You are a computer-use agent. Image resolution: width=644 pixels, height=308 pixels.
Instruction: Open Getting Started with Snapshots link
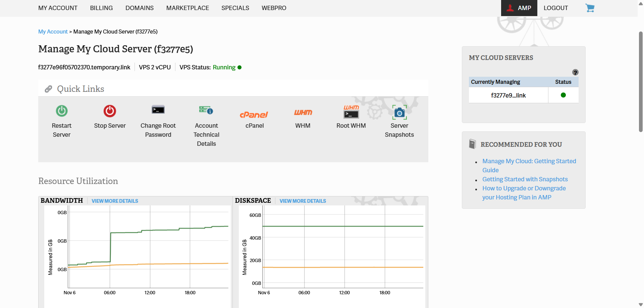(x=525, y=179)
